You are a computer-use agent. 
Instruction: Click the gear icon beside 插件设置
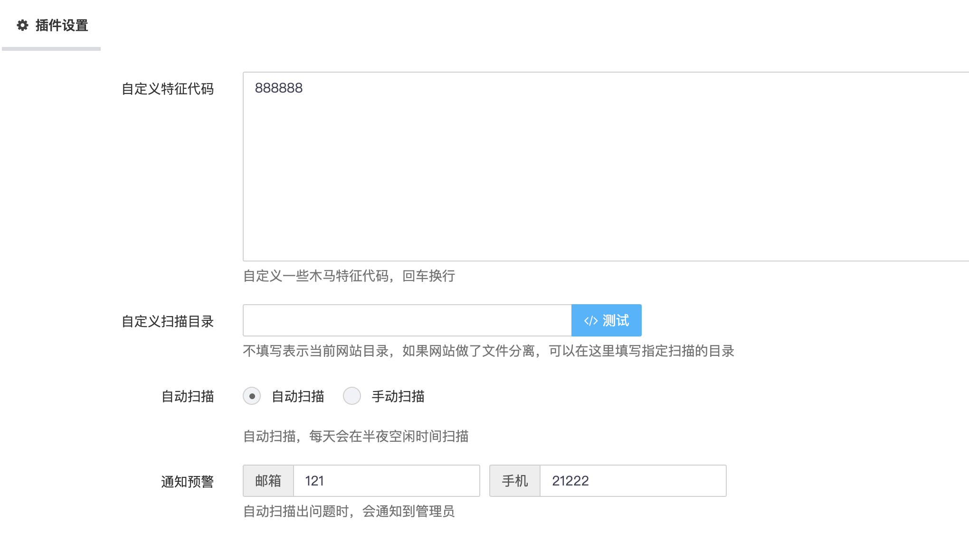click(x=23, y=26)
